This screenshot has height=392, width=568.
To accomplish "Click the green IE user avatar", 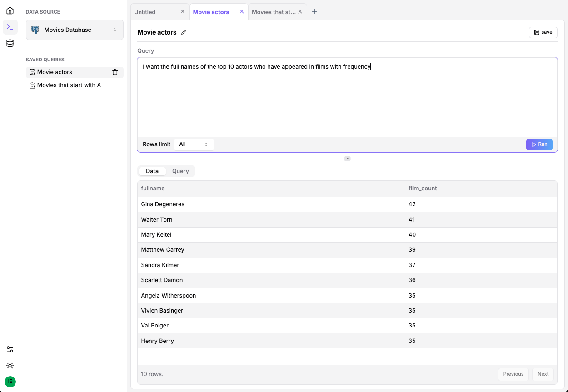I will [10, 382].
